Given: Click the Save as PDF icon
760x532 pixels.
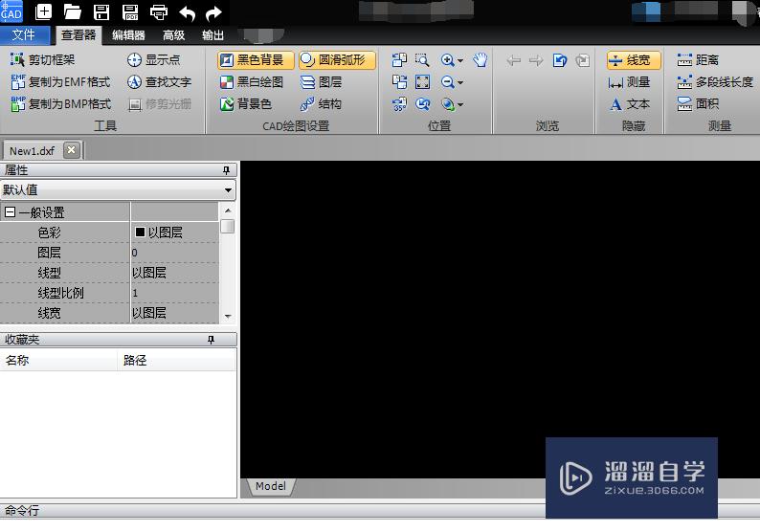Looking at the screenshot, I should click(130, 11).
